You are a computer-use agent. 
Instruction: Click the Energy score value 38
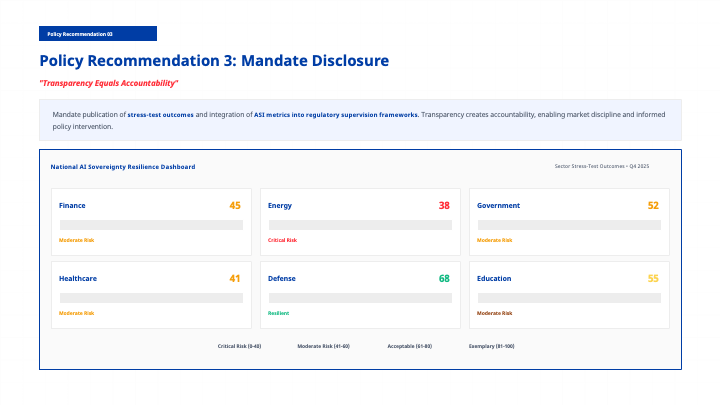444,205
